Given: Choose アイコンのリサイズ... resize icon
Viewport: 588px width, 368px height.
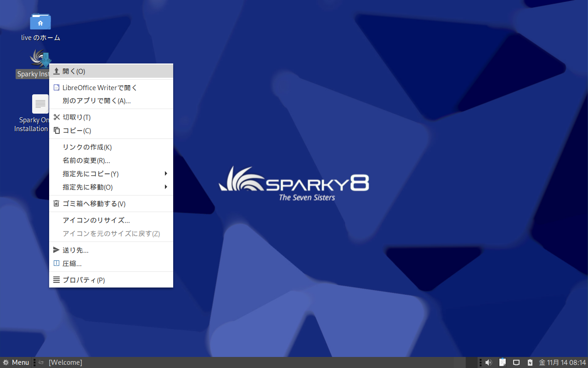Looking at the screenshot, I should (x=111, y=220).
